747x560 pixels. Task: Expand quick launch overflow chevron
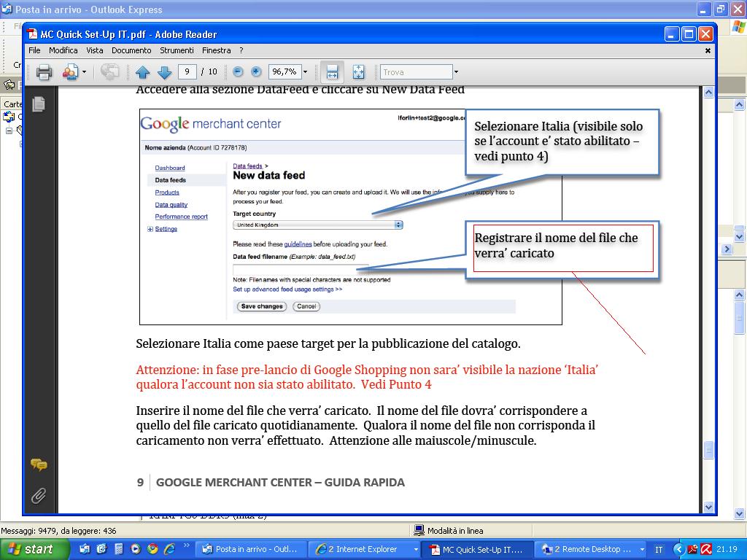coord(186,545)
